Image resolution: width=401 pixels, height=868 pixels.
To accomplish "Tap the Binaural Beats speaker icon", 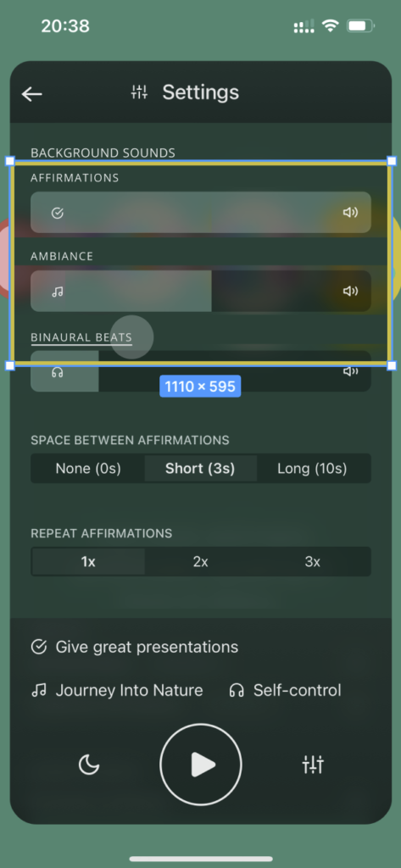I will coord(350,371).
